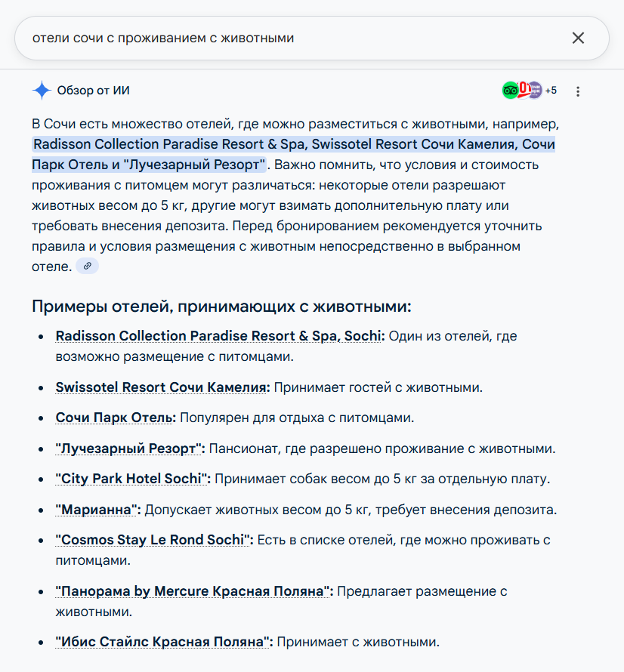Click the Cosmos Stay Le Rond Sochi link

click(151, 541)
